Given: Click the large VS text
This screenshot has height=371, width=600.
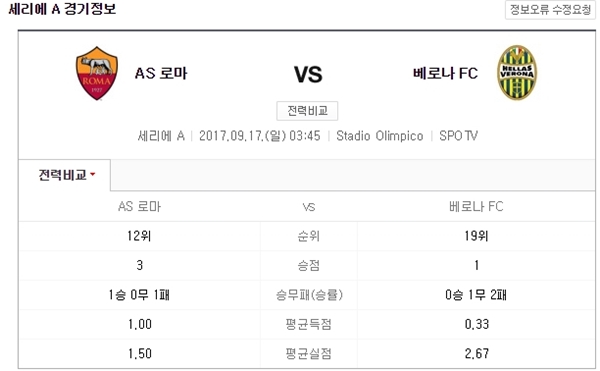Looking at the screenshot, I should click(x=308, y=74).
